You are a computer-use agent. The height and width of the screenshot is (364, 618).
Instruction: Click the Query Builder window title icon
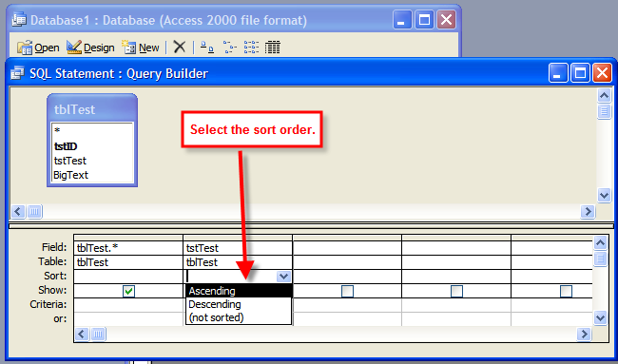(x=17, y=73)
